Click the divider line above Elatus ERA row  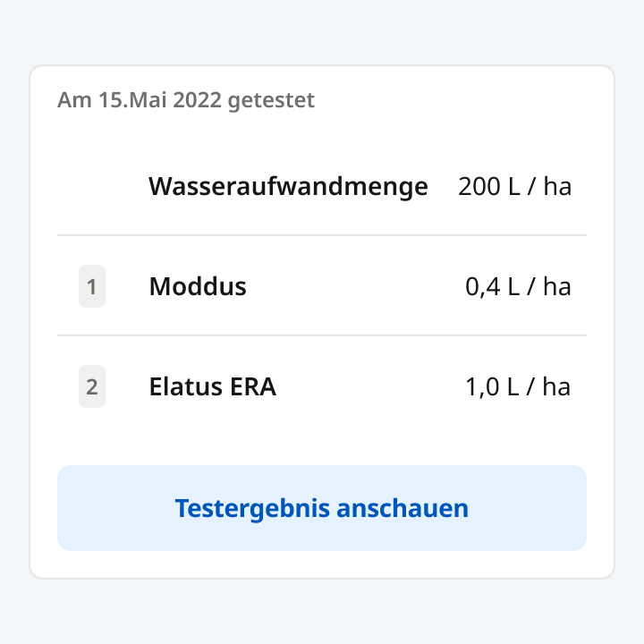322,335
